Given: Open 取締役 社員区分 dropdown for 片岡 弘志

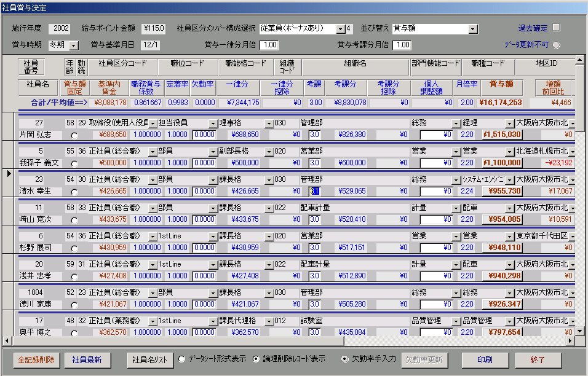Looking at the screenshot, I should coord(153,123).
